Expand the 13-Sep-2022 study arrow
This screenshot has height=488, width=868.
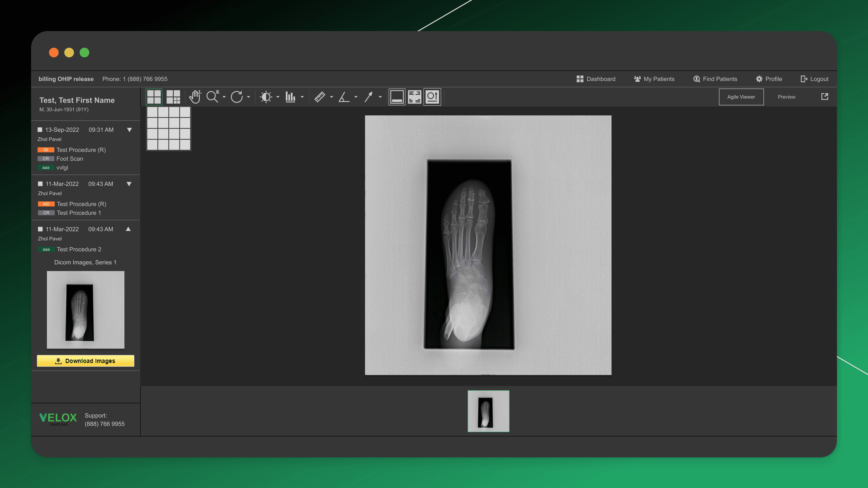pyautogui.click(x=129, y=130)
